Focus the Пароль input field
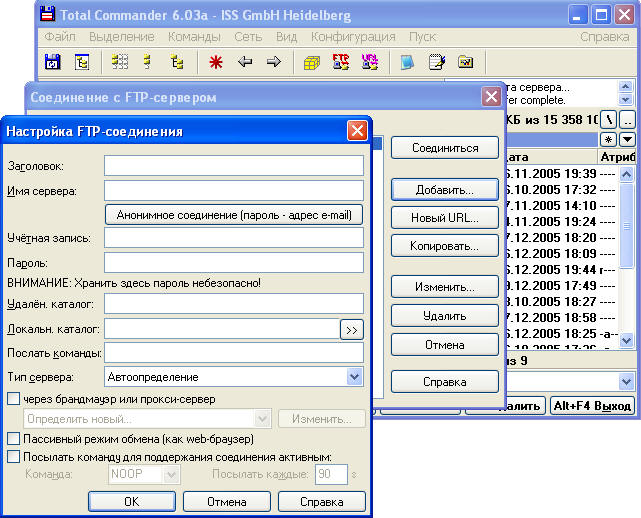 coord(234,262)
